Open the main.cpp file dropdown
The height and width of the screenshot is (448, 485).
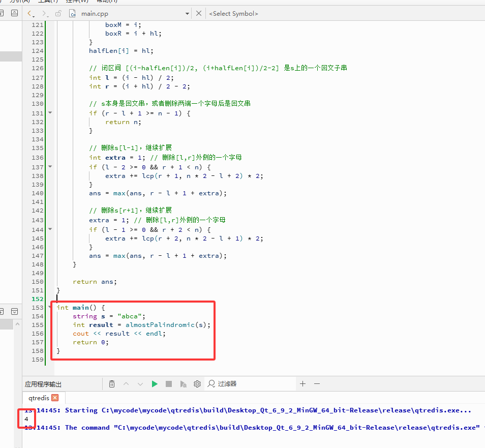187,14
